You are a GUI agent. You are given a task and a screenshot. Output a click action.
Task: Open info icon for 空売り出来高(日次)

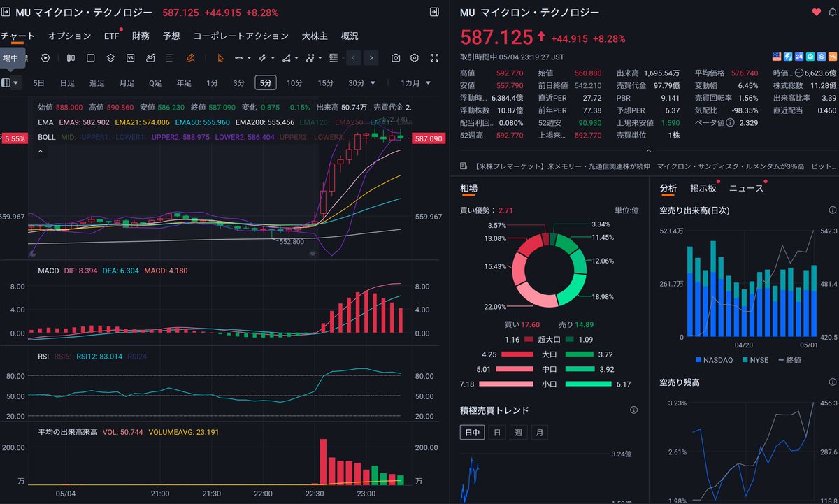[x=832, y=210]
